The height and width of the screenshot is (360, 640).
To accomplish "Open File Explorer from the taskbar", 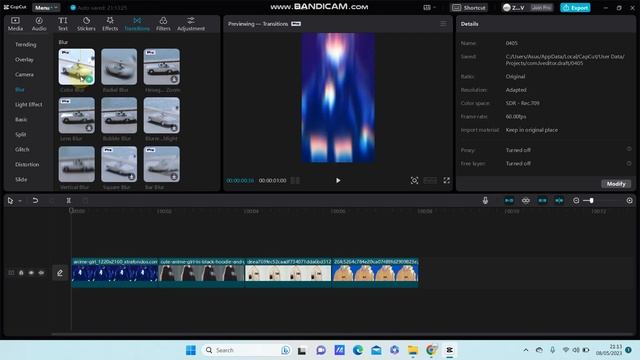I will tap(413, 350).
